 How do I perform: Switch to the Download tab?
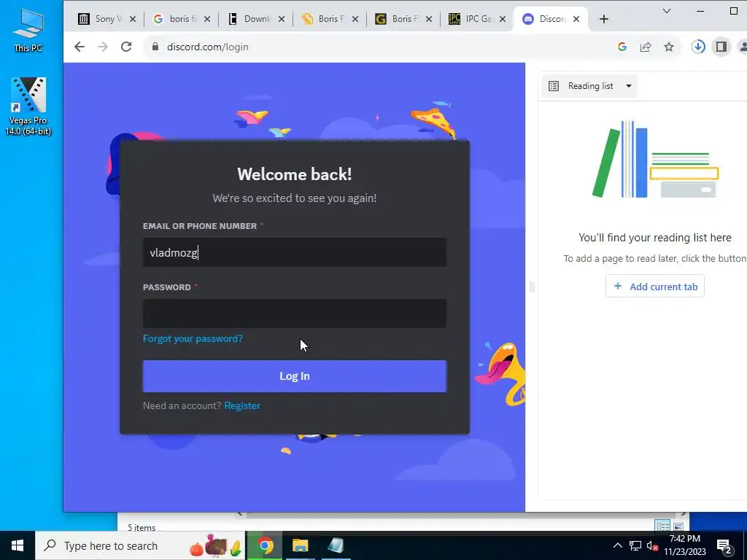pos(256,19)
